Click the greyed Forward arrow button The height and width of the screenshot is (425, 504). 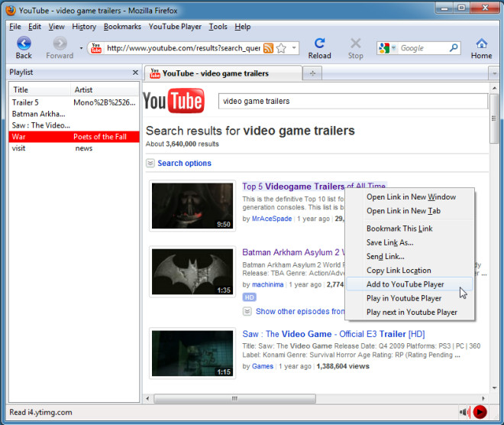coord(60,47)
